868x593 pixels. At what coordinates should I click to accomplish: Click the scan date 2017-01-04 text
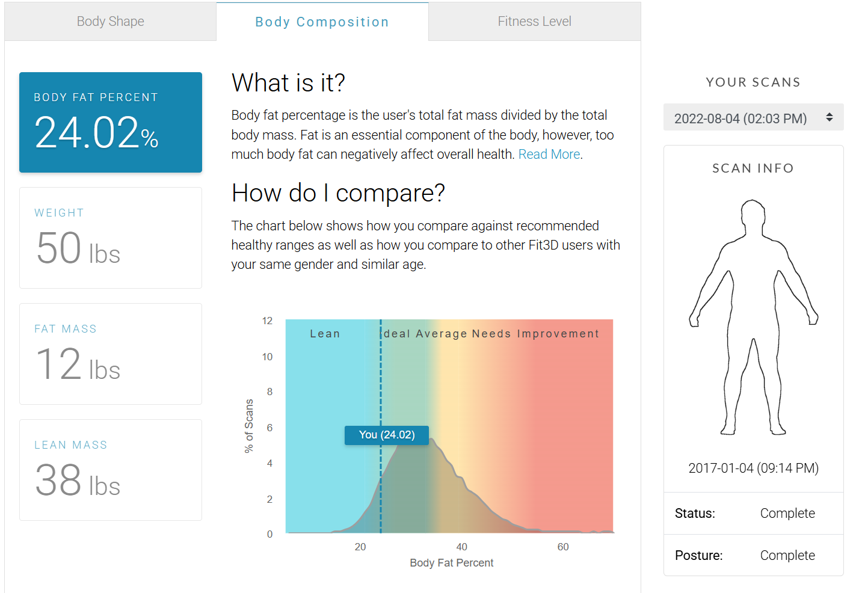[753, 468]
